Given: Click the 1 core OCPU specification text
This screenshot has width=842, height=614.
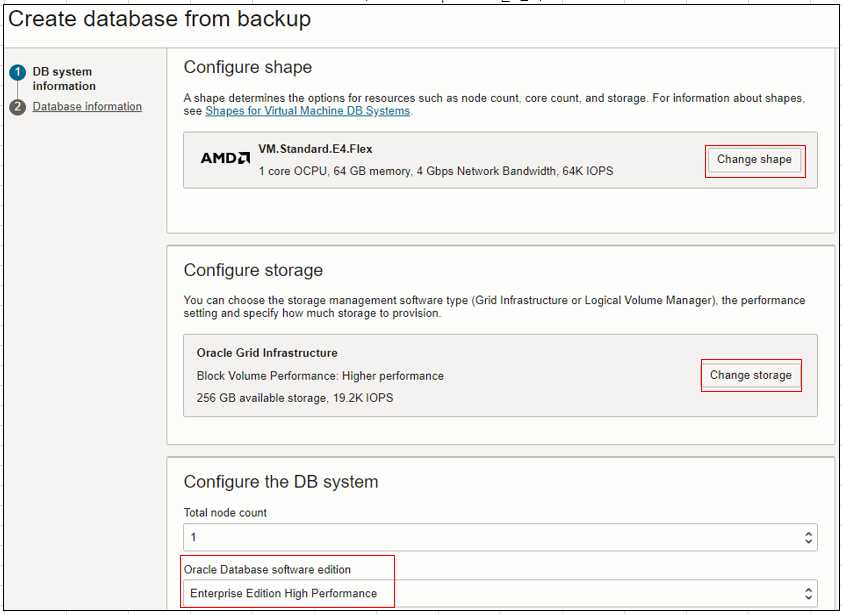Looking at the screenshot, I should (x=436, y=171).
